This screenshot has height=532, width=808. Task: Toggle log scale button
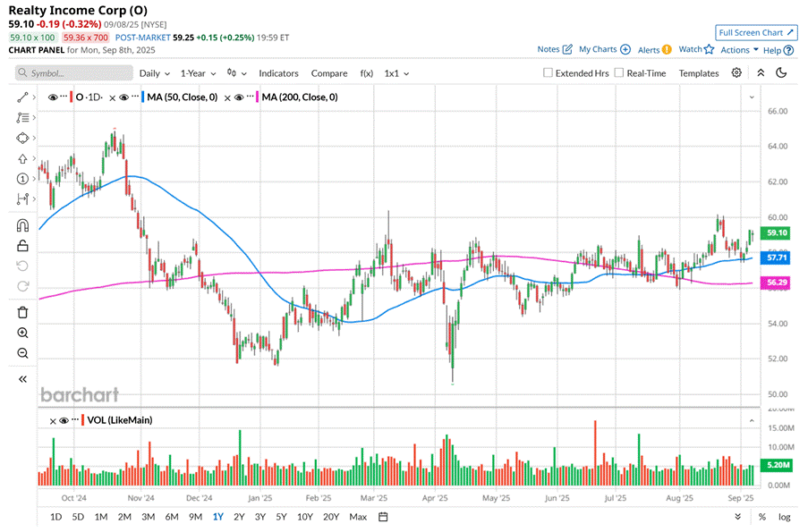pyautogui.click(x=785, y=517)
